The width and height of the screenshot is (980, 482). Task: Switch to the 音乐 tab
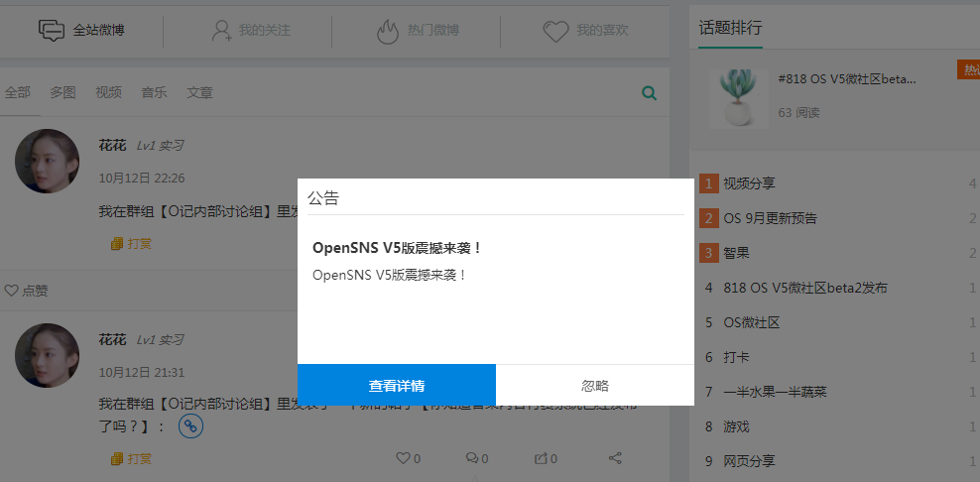[154, 92]
